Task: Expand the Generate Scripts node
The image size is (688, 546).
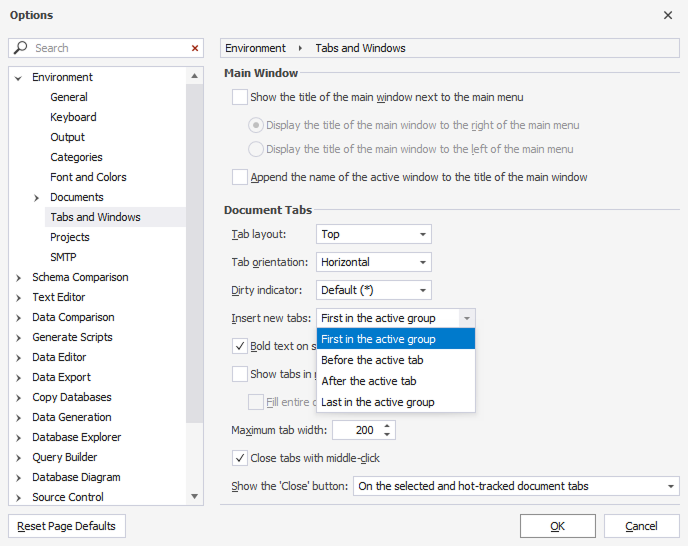Action: click(18, 338)
